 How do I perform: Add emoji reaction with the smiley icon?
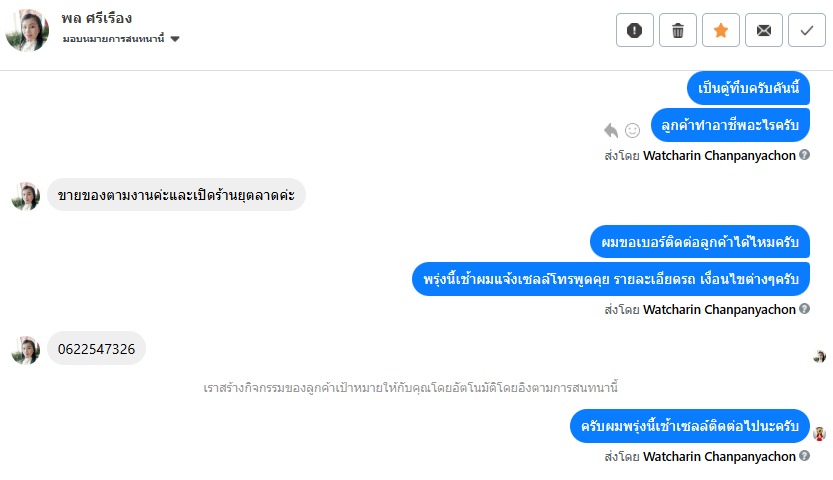(x=632, y=130)
